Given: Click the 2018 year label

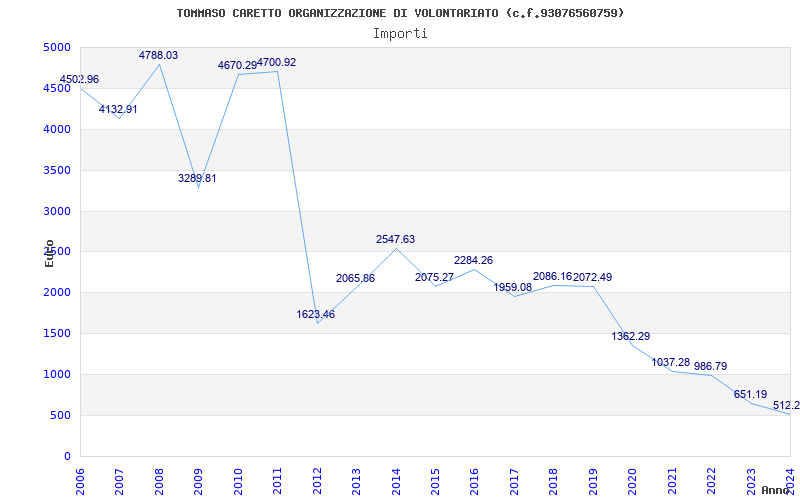Looking at the screenshot, I should pos(554,482).
